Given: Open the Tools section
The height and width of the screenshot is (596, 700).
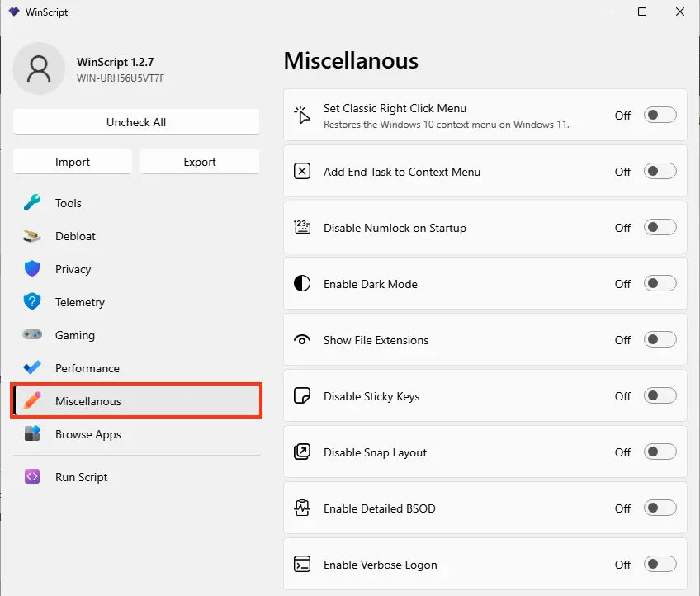Looking at the screenshot, I should click(x=136, y=203).
